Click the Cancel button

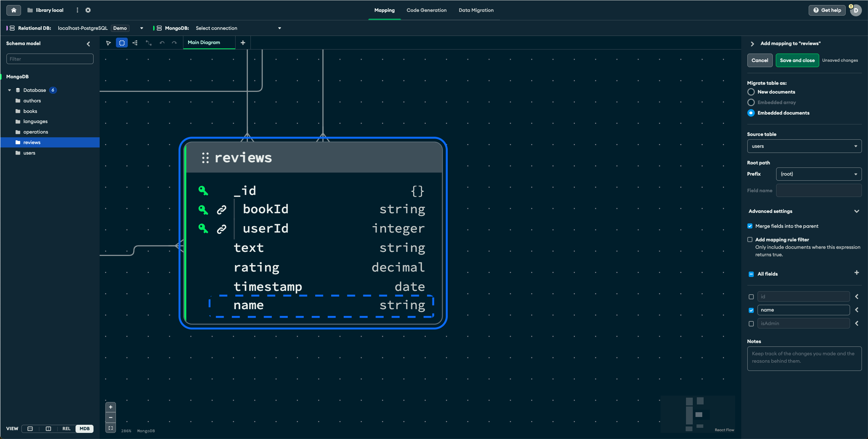pos(760,60)
